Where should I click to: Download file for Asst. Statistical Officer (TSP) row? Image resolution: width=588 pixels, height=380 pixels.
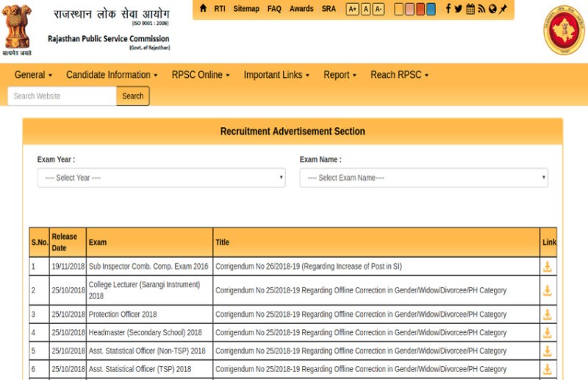pyautogui.click(x=548, y=369)
